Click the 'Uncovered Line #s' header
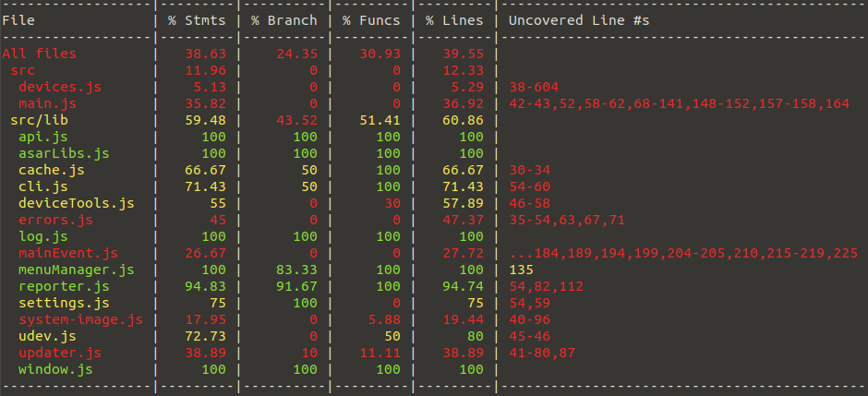 click(578, 20)
